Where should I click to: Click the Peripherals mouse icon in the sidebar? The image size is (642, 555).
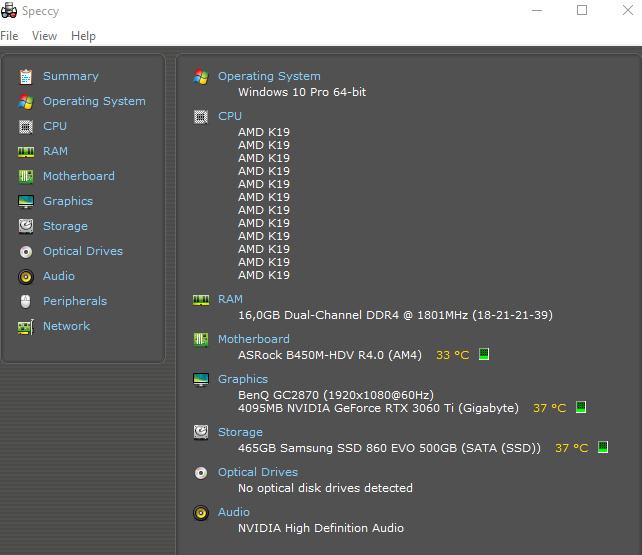point(25,301)
